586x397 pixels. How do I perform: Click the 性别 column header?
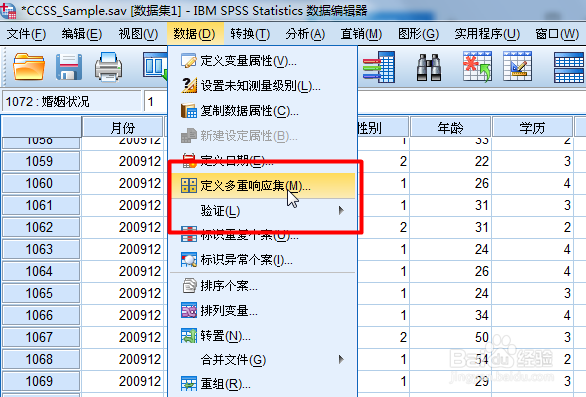click(382, 127)
